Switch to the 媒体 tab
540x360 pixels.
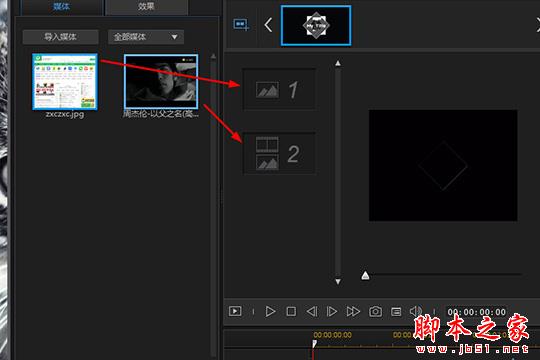pos(62,7)
